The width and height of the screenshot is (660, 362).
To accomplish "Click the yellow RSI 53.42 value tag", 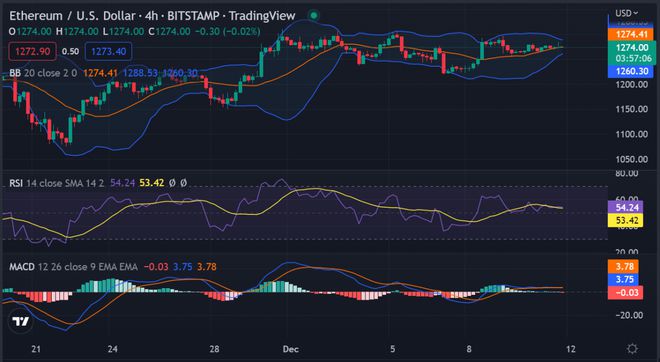I will (x=625, y=221).
